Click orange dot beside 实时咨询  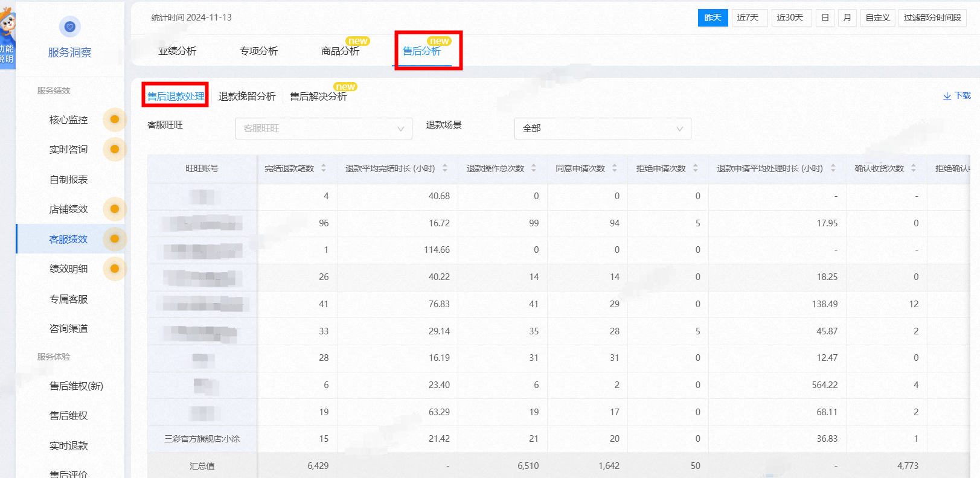coord(115,149)
